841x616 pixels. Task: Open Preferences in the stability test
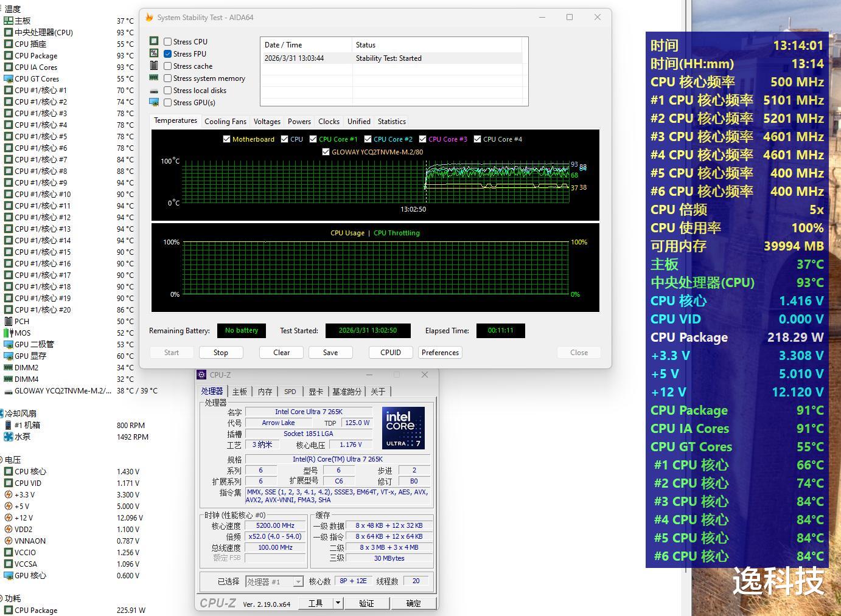(440, 353)
